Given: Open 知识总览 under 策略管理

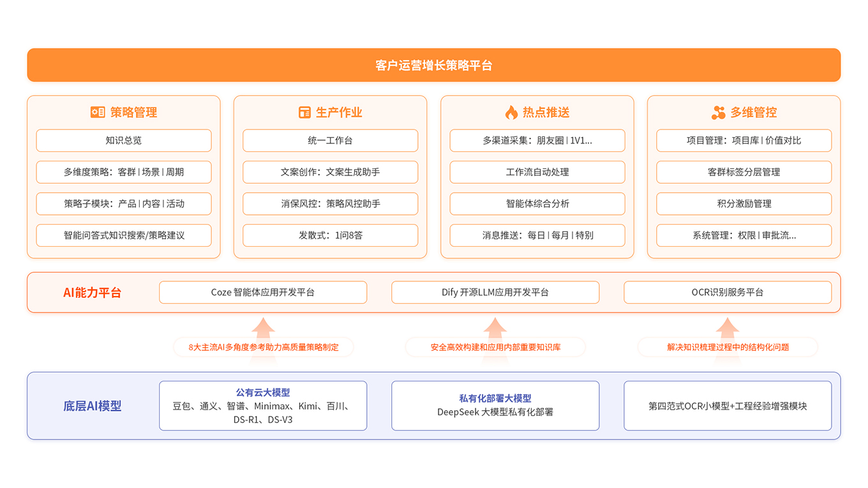Looking at the screenshot, I should (124, 140).
